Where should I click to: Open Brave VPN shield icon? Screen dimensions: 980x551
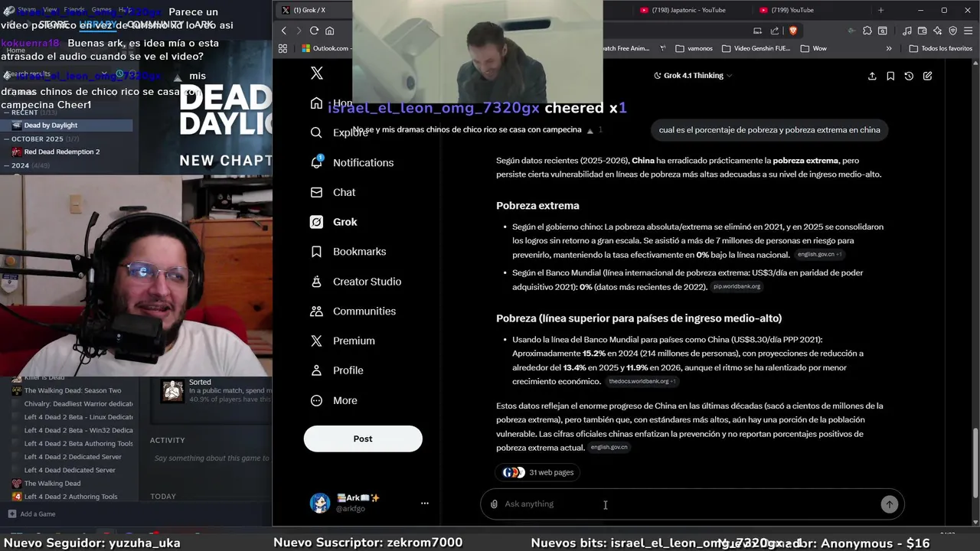click(x=953, y=31)
